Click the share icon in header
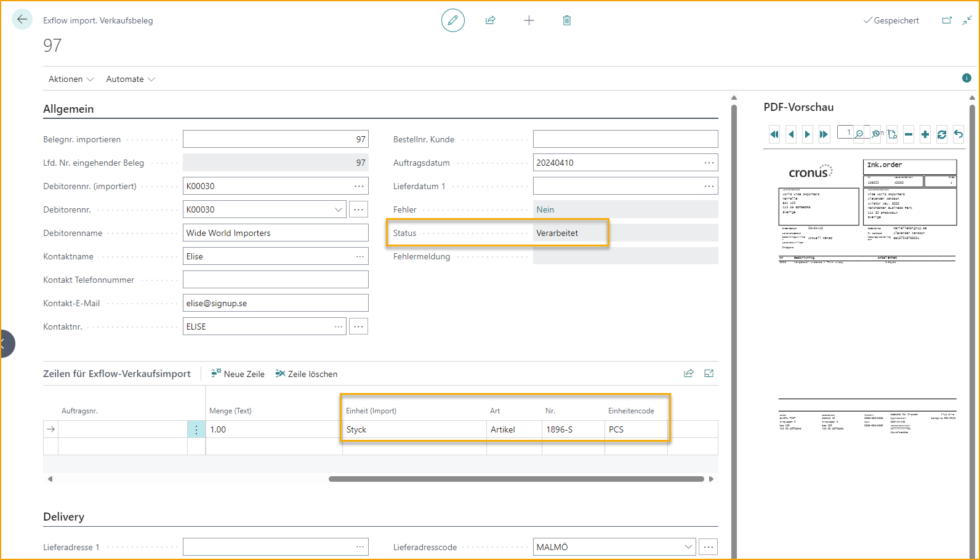The width and height of the screenshot is (980, 560). [x=491, y=20]
